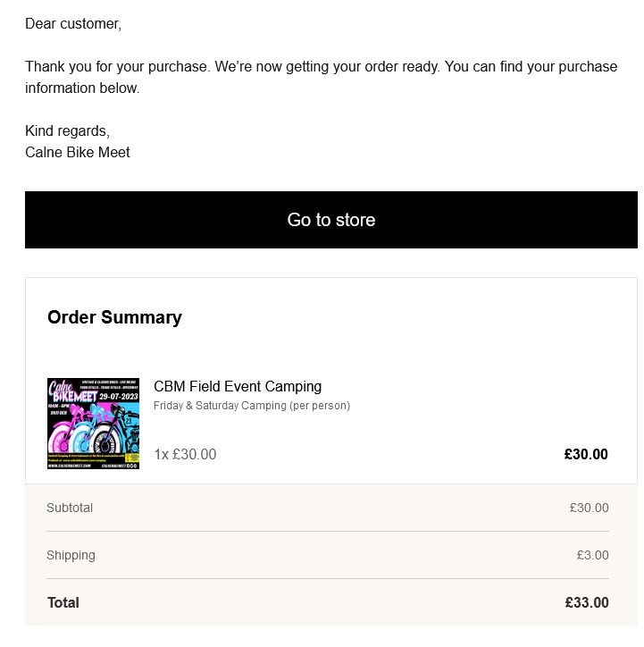Click the Total label
The image size is (644, 647).
(x=63, y=602)
